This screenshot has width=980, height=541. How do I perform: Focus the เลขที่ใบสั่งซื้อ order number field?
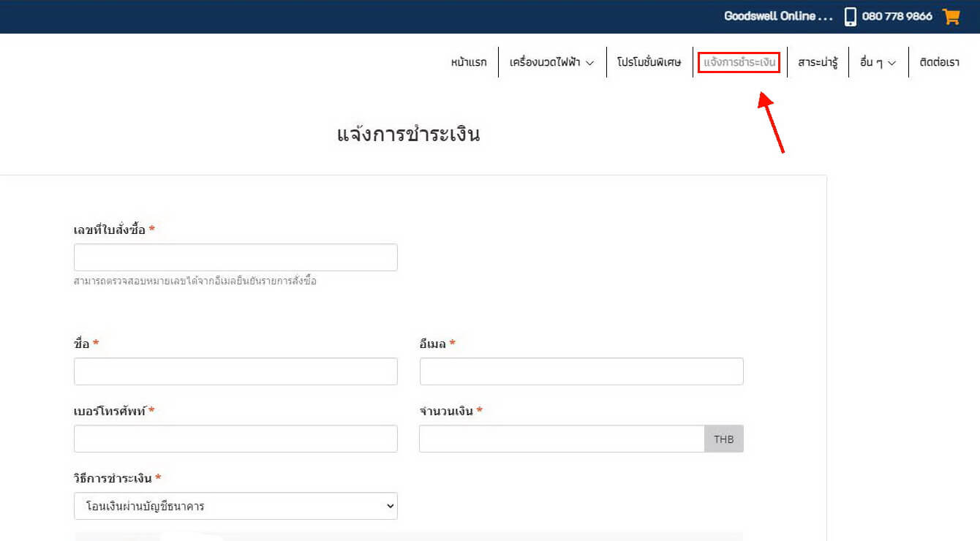[235, 257]
